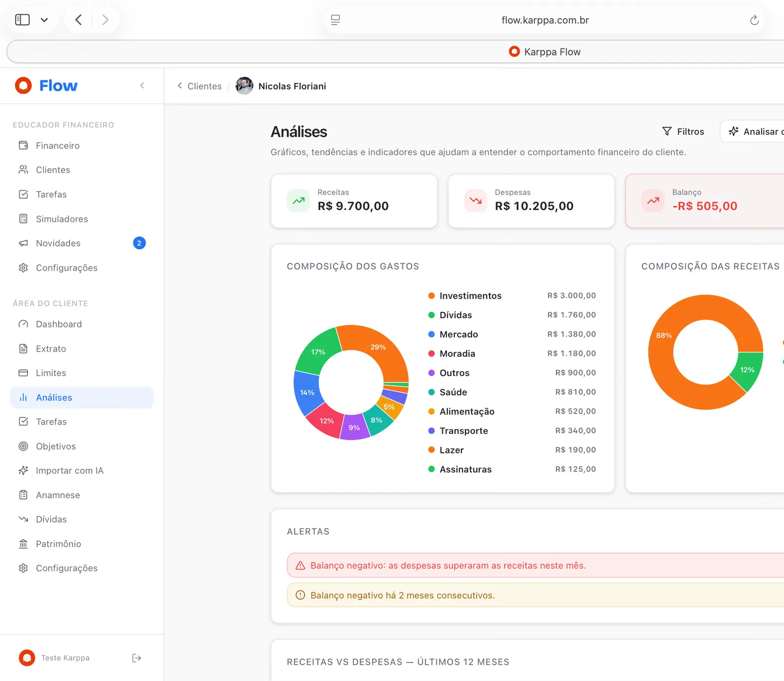The image size is (784, 681).
Task: Toggle the browser sidebar panel icon
Action: (x=23, y=20)
